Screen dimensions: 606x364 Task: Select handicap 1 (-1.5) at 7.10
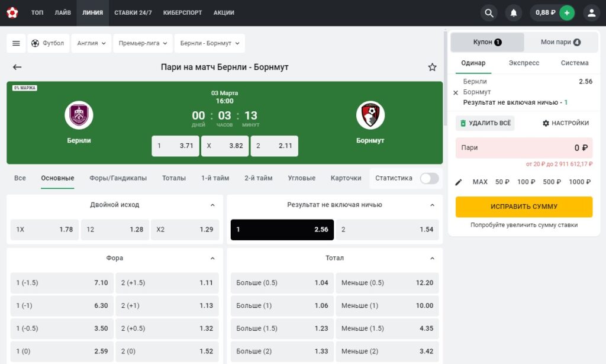(62, 283)
